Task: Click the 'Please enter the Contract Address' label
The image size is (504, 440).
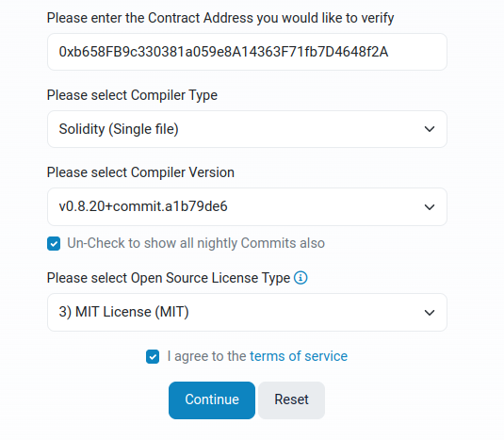Action: tap(220, 18)
